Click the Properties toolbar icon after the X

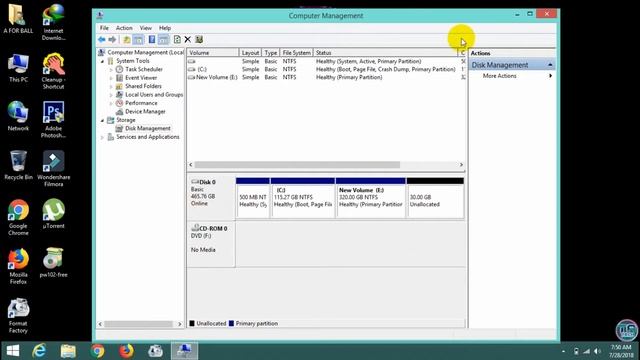tap(199, 40)
